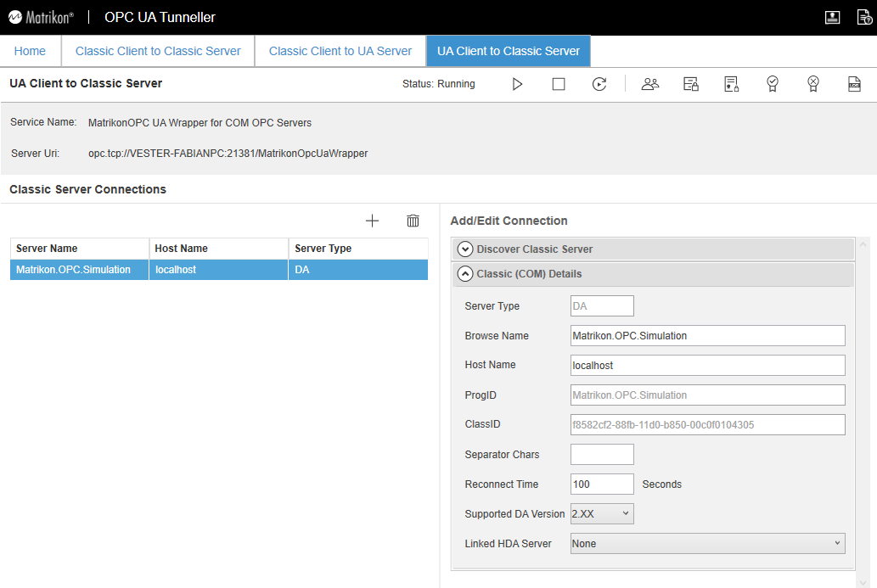Open user management icon
Screen dimensions: 877x588
pyautogui.click(x=650, y=84)
